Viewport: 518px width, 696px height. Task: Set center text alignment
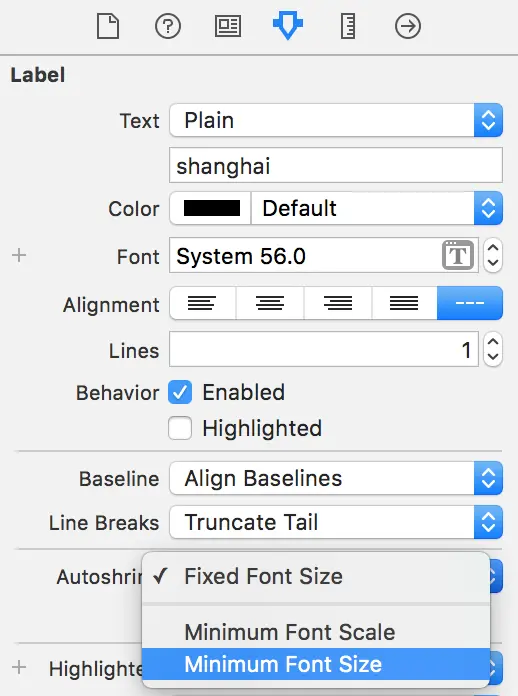270,303
